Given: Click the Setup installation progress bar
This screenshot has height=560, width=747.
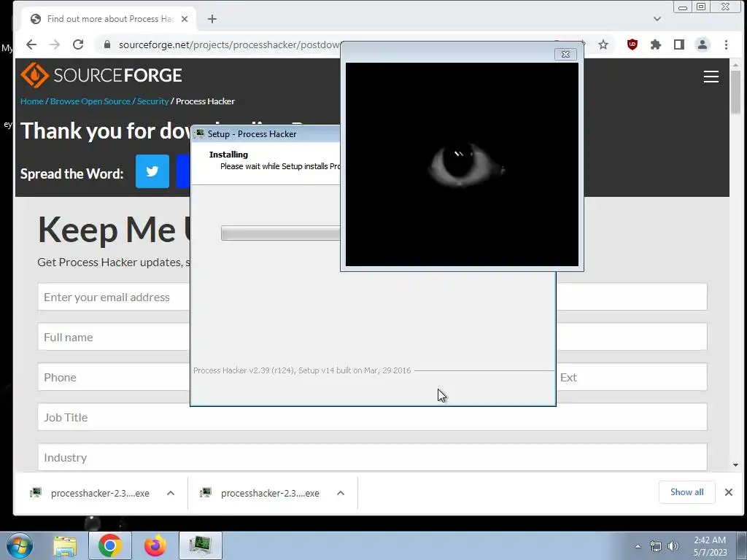Looking at the screenshot, I should click(280, 233).
